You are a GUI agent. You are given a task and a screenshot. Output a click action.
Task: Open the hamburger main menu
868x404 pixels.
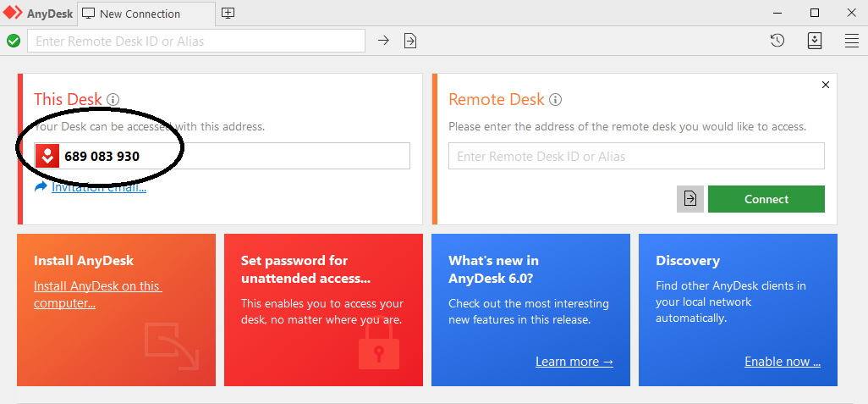[852, 41]
